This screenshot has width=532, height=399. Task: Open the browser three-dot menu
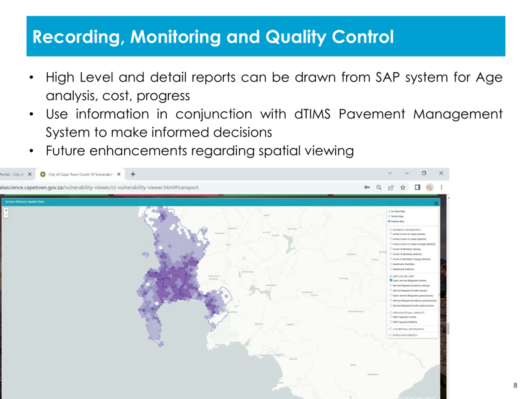tap(441, 187)
